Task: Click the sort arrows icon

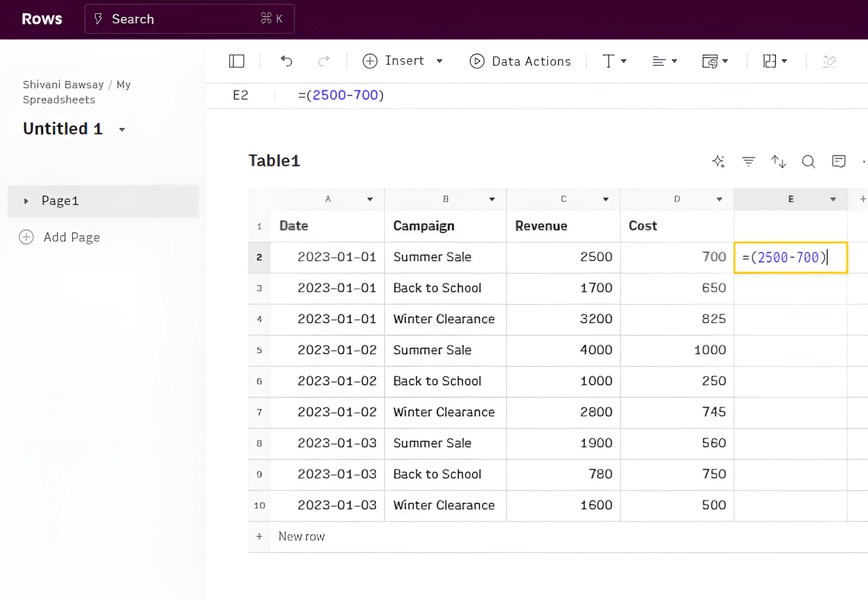Action: tap(778, 162)
